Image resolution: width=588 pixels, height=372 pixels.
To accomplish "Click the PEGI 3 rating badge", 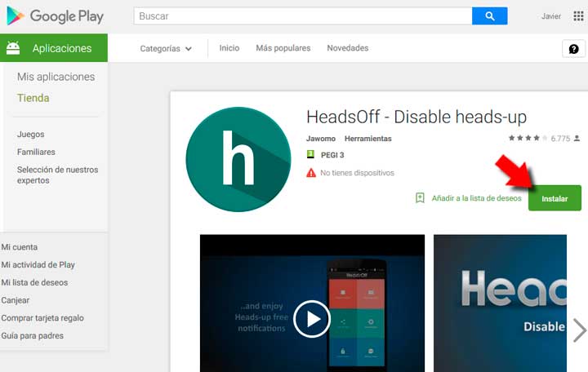I will [x=310, y=155].
